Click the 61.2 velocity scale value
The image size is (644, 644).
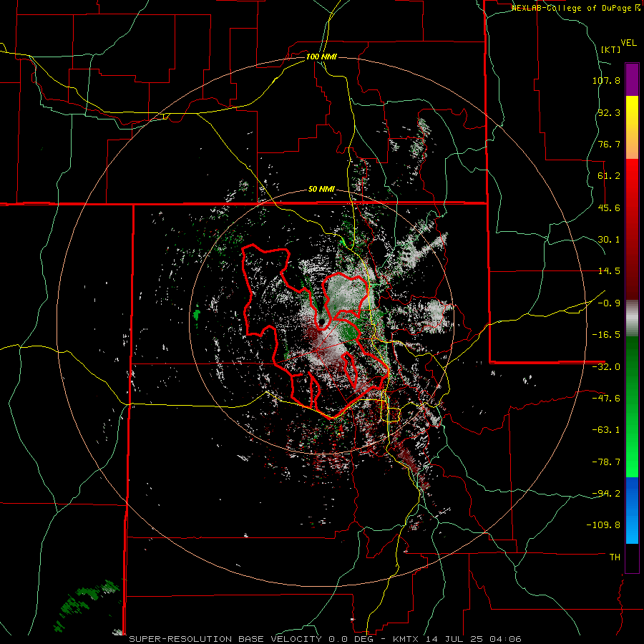coord(609,176)
